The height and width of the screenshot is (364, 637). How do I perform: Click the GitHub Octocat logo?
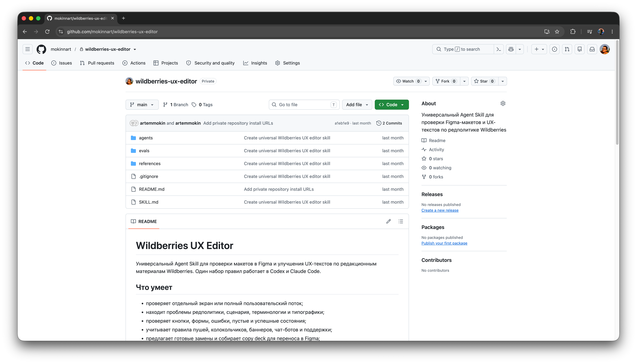click(x=41, y=49)
